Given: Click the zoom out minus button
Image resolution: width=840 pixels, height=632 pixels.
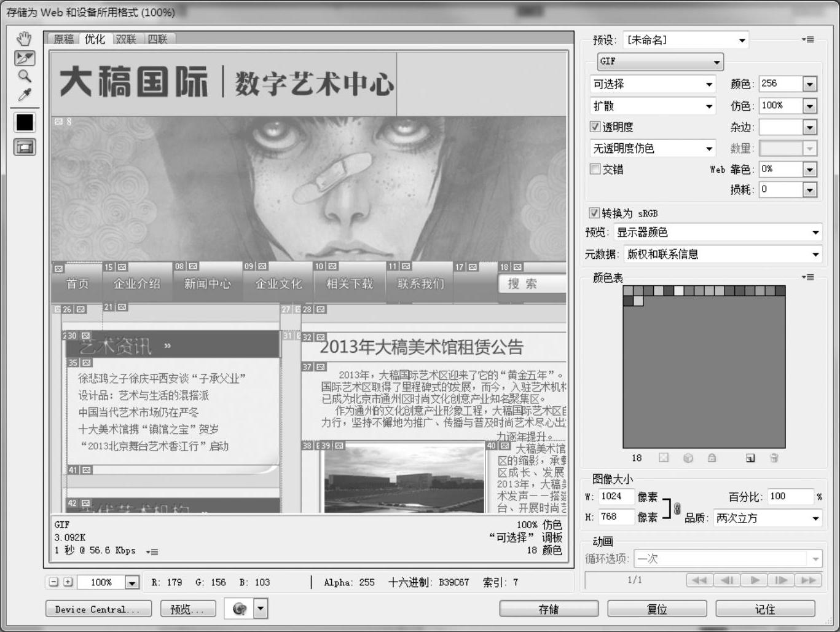Looking at the screenshot, I should click(x=53, y=582).
